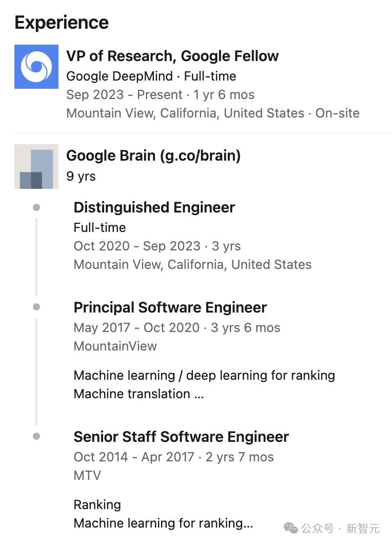392x544 pixels.
Task: Click the Experience section heading
Action: pos(62,23)
